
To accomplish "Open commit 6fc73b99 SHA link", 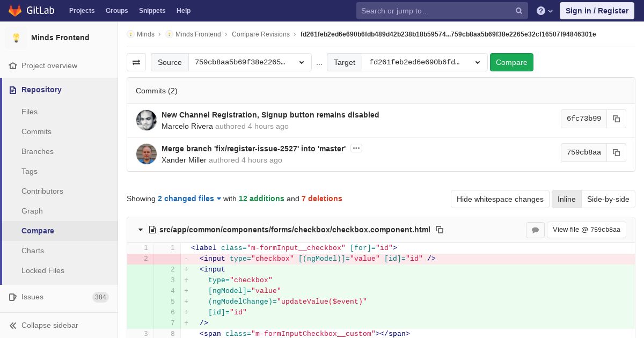I will [x=584, y=119].
